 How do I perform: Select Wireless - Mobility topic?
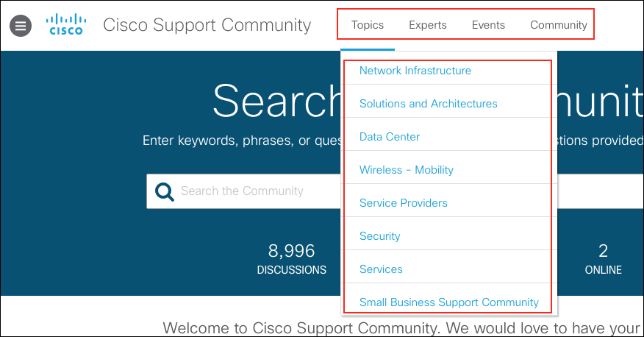click(407, 170)
